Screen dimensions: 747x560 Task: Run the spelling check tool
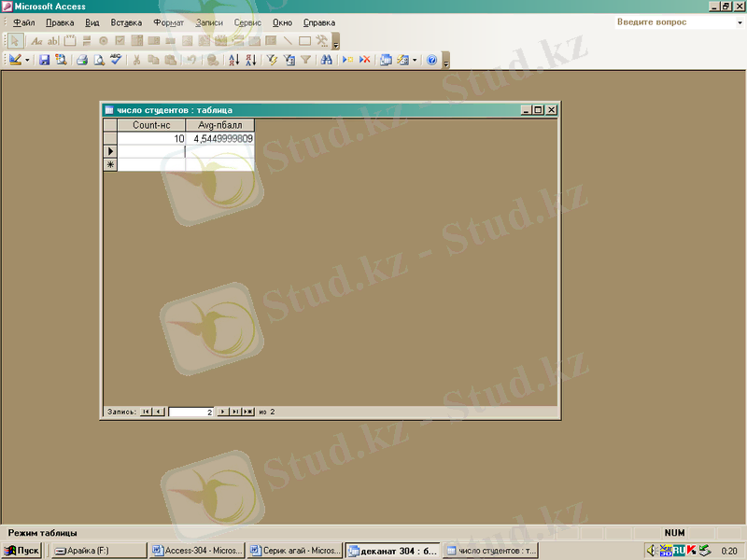116,60
